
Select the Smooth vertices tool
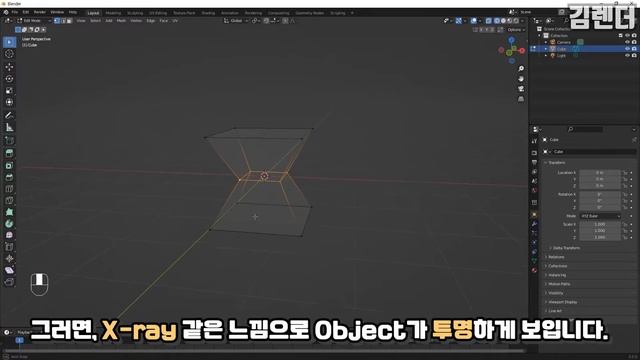point(9,235)
